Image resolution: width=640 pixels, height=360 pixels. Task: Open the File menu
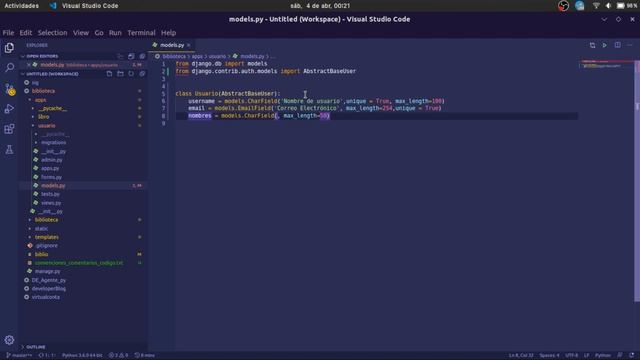8,33
